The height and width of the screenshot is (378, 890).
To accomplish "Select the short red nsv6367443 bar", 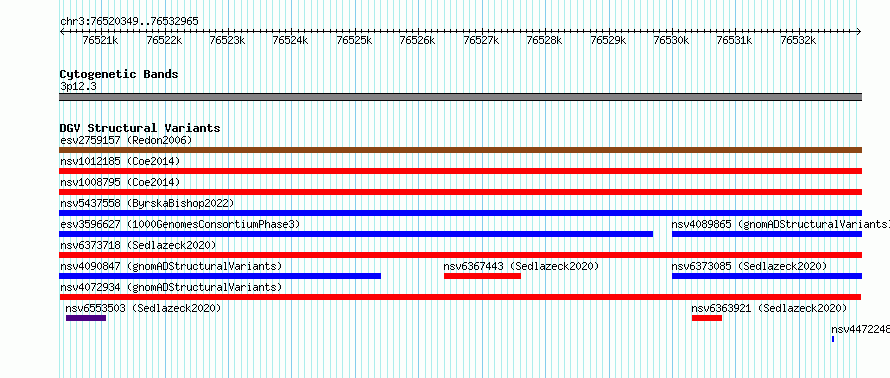I will point(482,276).
